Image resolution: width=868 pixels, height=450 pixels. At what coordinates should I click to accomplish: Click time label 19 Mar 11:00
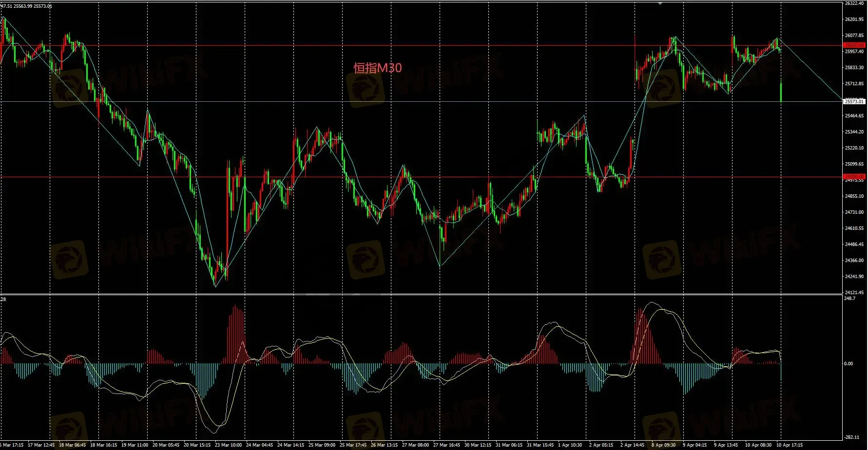pos(135,445)
